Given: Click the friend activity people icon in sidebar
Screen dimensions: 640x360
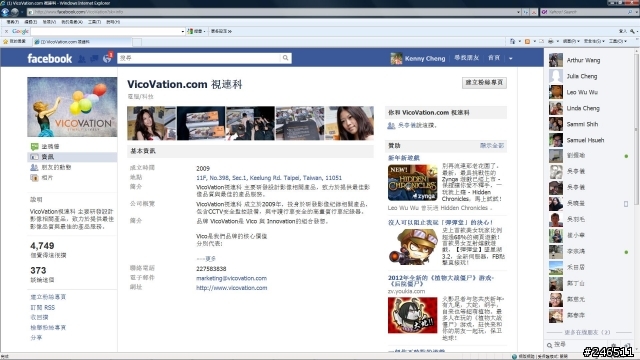Looking at the screenshot, I should (34, 167).
